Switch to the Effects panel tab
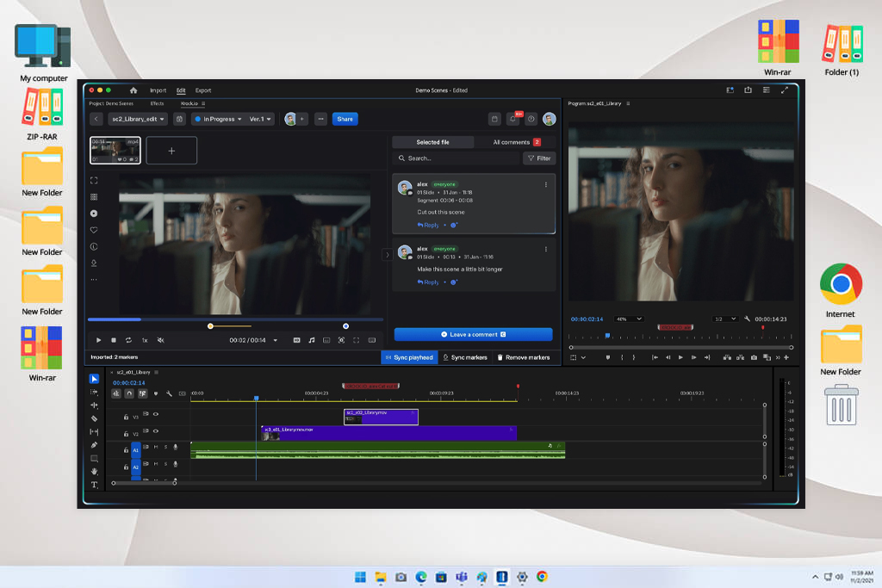Screen dimensions: 882x588 [157, 103]
